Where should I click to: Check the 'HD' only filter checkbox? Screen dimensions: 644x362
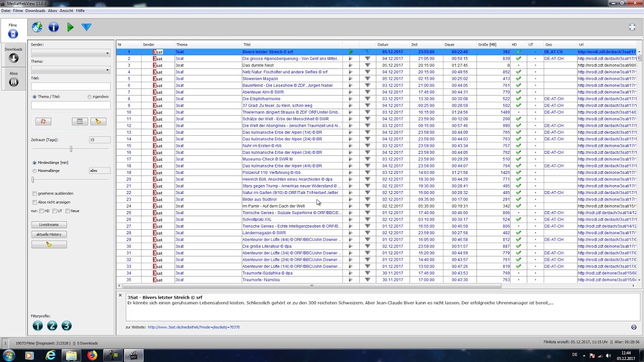click(42, 211)
